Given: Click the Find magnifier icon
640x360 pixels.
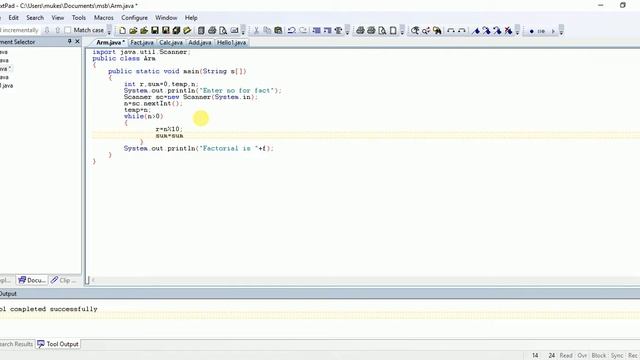Looking at the screenshot, I should [x=415, y=31].
